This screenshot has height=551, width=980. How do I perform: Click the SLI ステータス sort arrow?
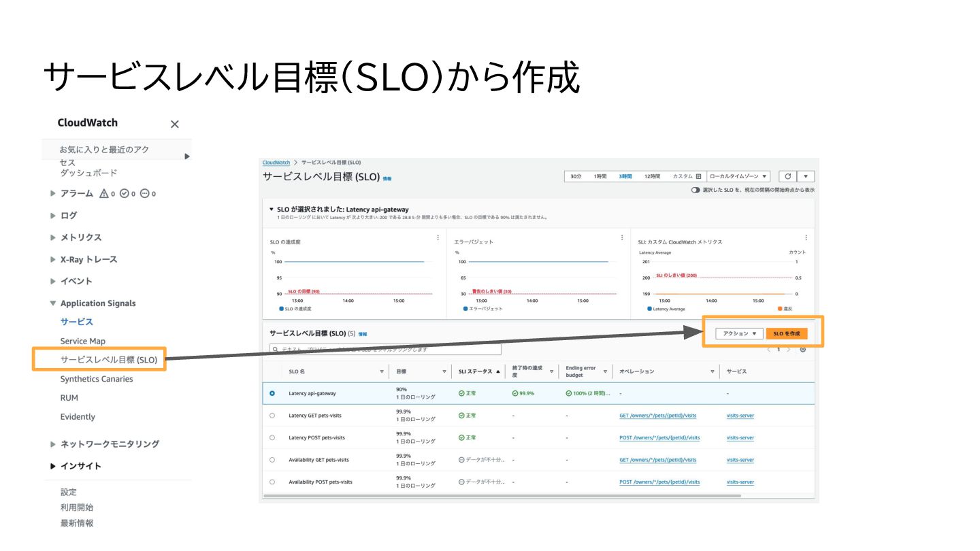497,371
